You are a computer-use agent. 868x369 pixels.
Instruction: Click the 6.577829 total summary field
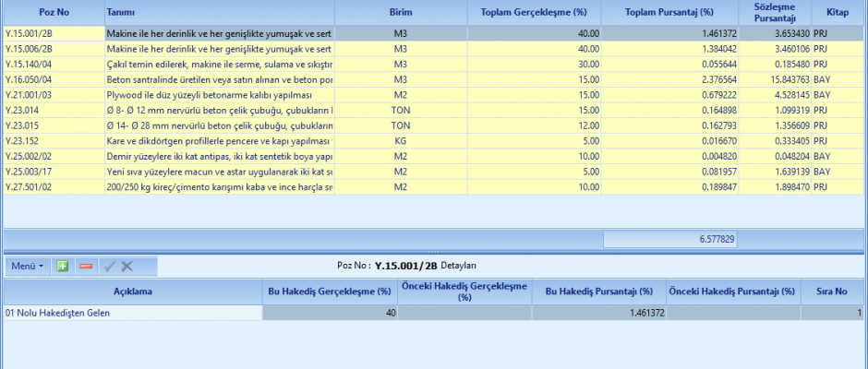670,239
